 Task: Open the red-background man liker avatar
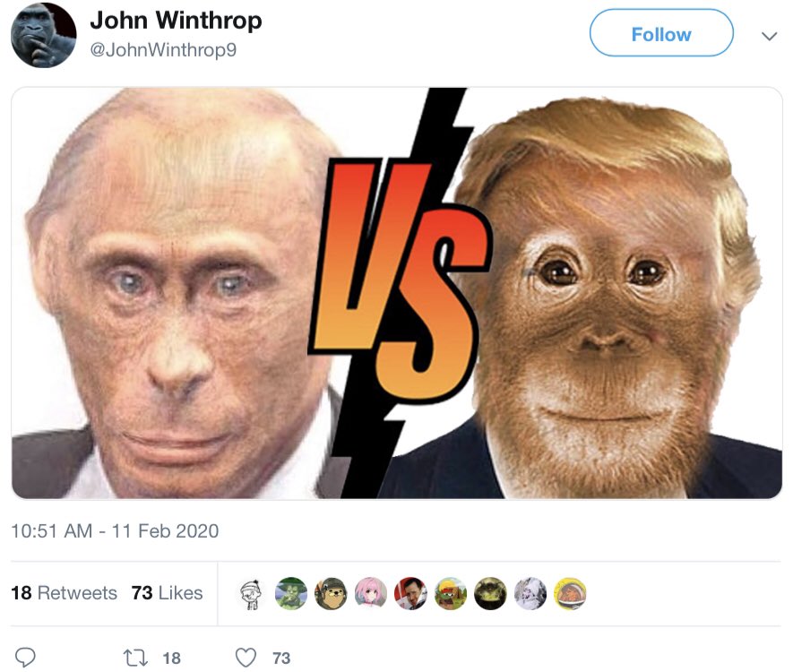click(x=410, y=594)
